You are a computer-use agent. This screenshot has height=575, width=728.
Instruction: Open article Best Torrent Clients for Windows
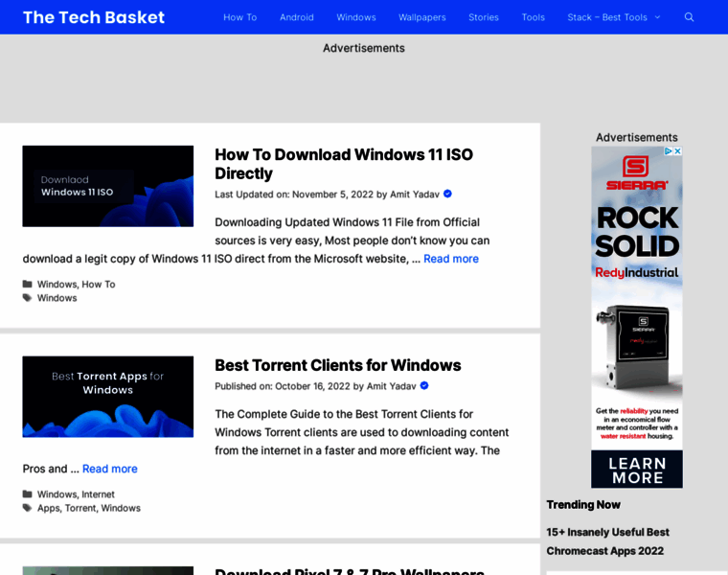[x=337, y=365]
